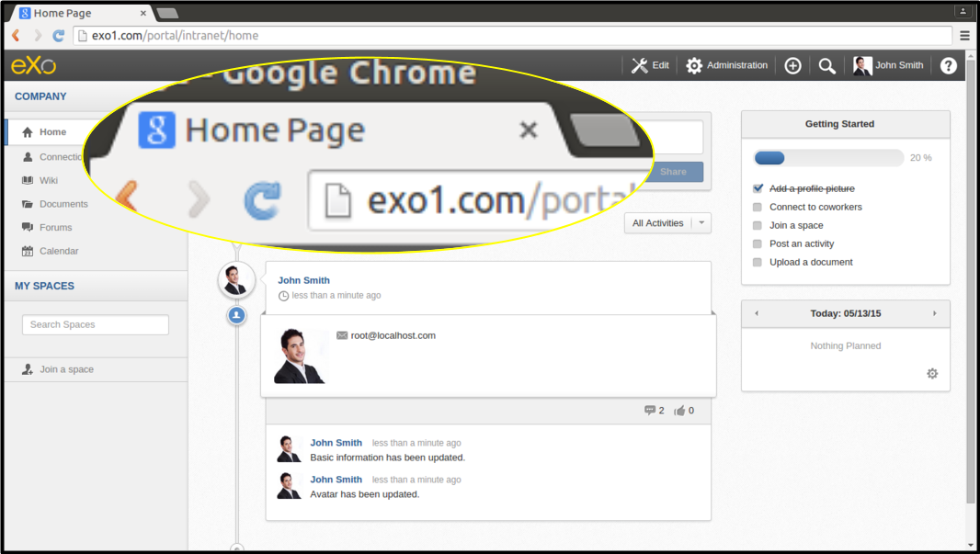This screenshot has width=980, height=554.
Task: Click avatar beside Avatar has been updated
Action: (x=289, y=486)
